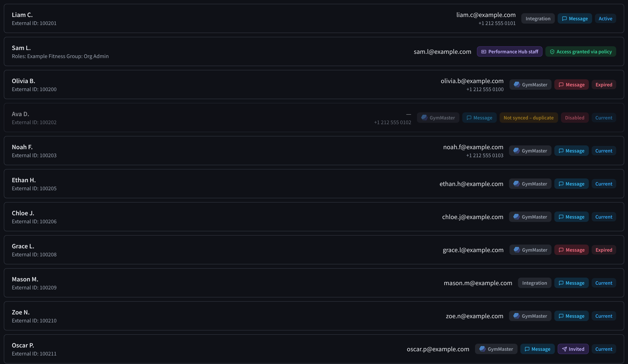This screenshot has height=364, width=628.
Task: Click GymMaster logo icon in Chloe J. row
Action: [516, 216]
